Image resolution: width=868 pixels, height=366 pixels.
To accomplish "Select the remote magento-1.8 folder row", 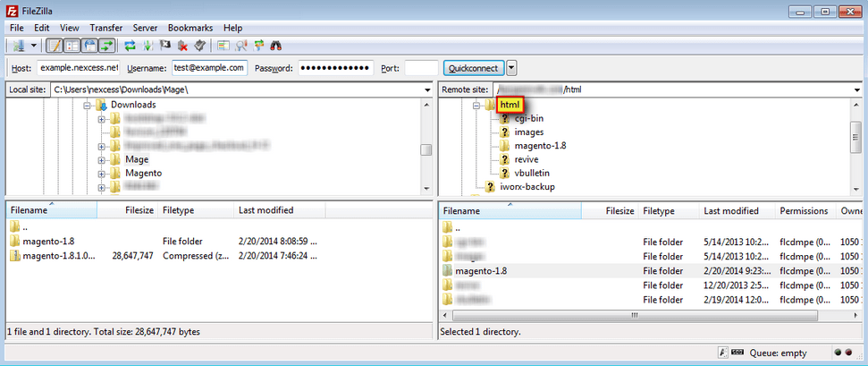I will coord(651,271).
